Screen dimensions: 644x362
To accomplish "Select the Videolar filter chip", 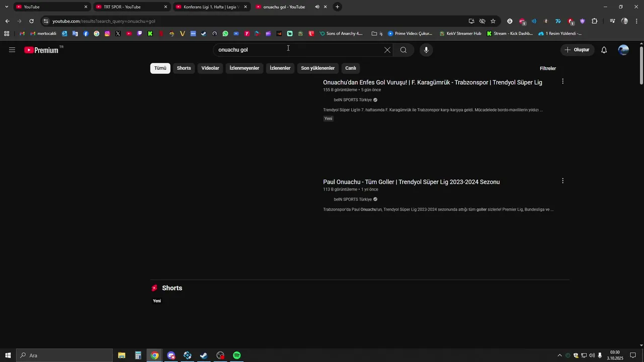I will point(210,68).
